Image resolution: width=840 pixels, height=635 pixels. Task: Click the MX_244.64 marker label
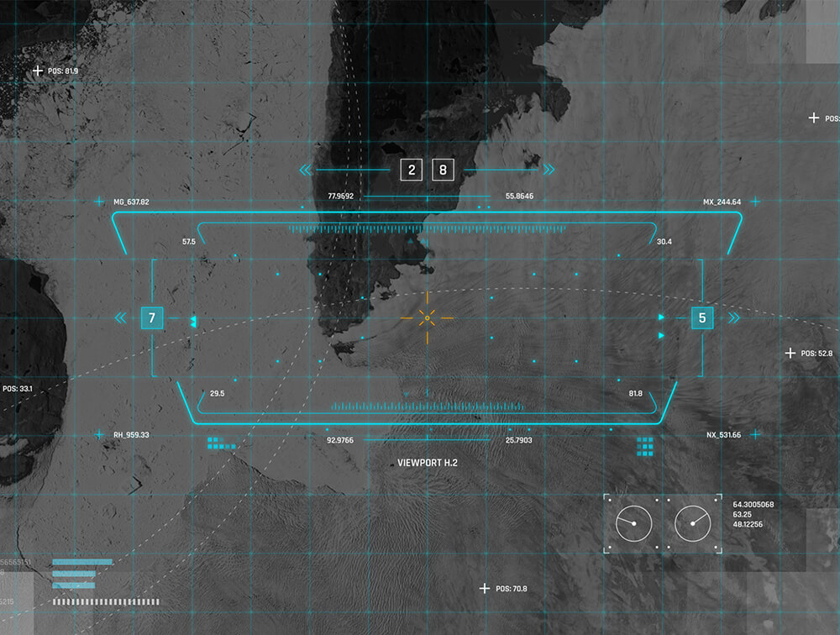722,202
